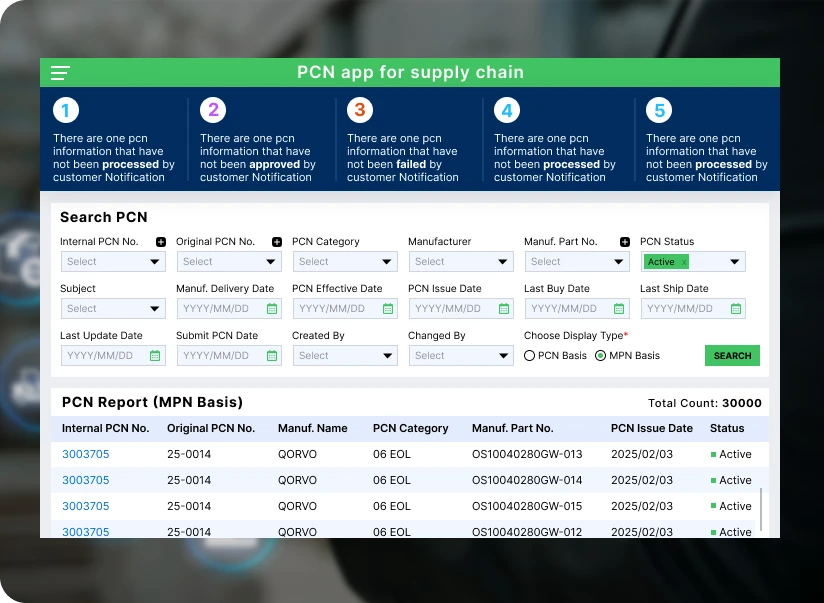Open calendar icon for PCN Effective Date
This screenshot has width=824, height=603.
(x=388, y=309)
